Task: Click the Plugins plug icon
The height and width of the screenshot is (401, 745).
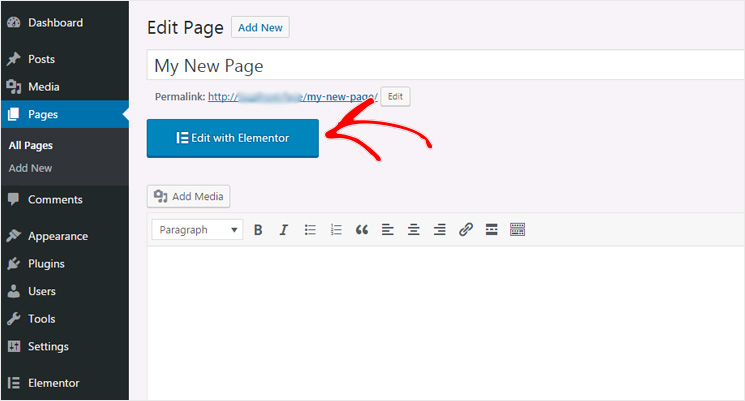Action: (14, 264)
